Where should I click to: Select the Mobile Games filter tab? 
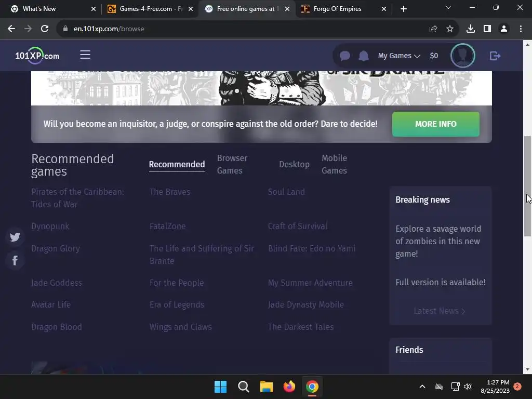click(334, 164)
